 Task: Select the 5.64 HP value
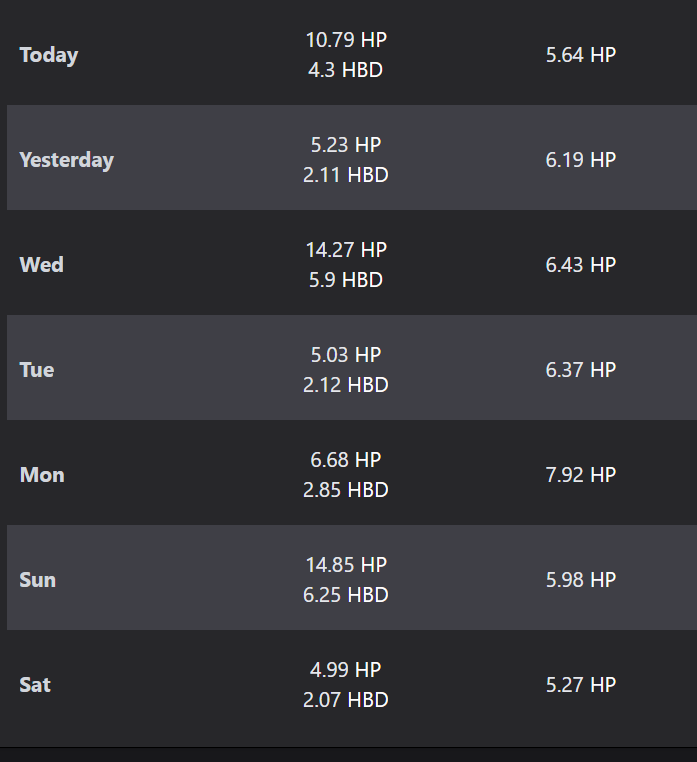[x=581, y=55]
